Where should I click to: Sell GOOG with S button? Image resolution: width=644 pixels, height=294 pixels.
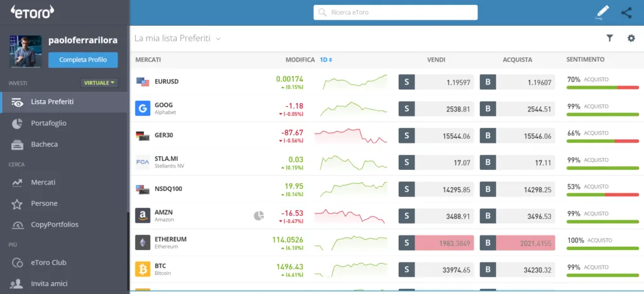tap(407, 108)
